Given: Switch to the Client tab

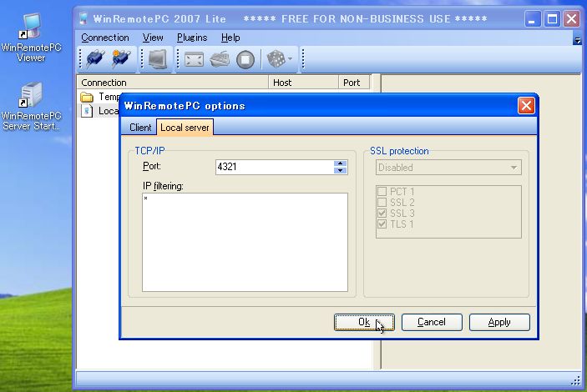Looking at the screenshot, I should [140, 128].
